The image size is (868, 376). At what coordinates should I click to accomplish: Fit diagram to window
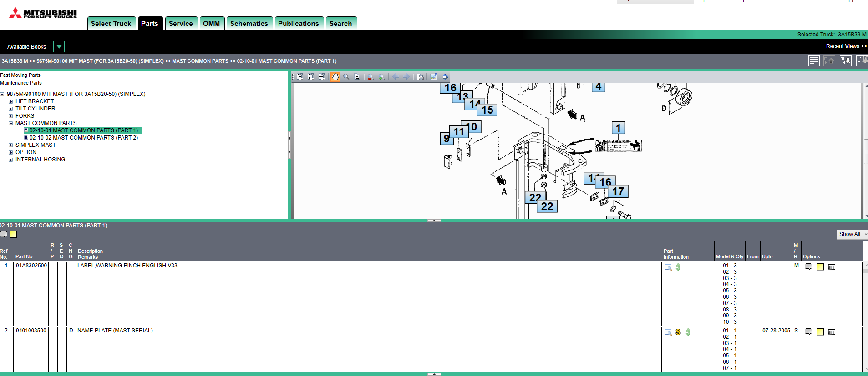pos(445,77)
